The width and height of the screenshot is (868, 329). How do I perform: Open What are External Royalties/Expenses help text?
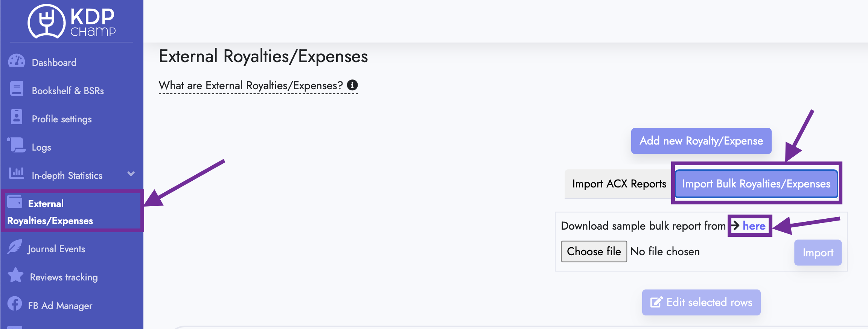[x=251, y=85]
